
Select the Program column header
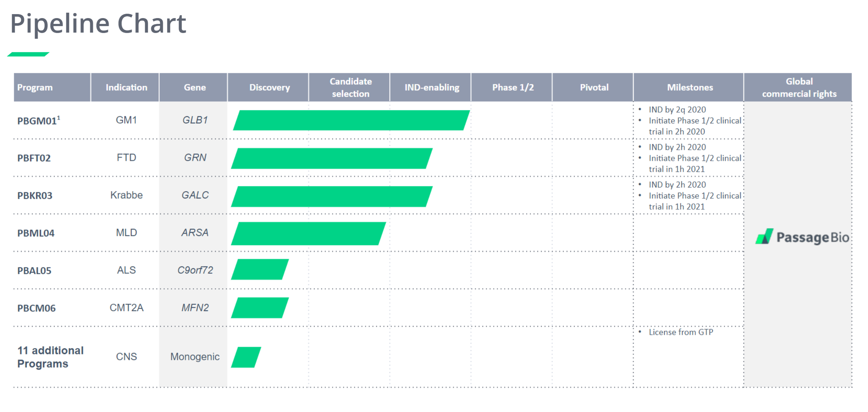[x=35, y=88]
